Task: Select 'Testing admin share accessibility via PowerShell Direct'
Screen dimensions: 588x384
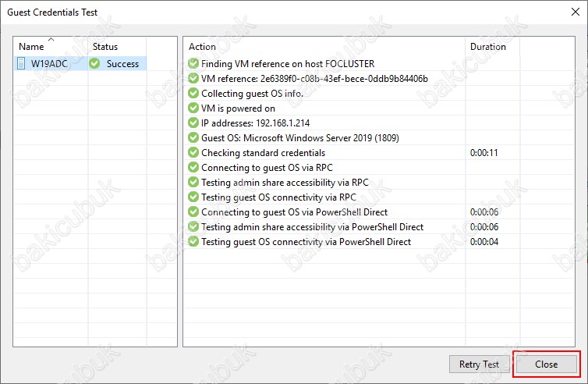Action: click(x=313, y=226)
